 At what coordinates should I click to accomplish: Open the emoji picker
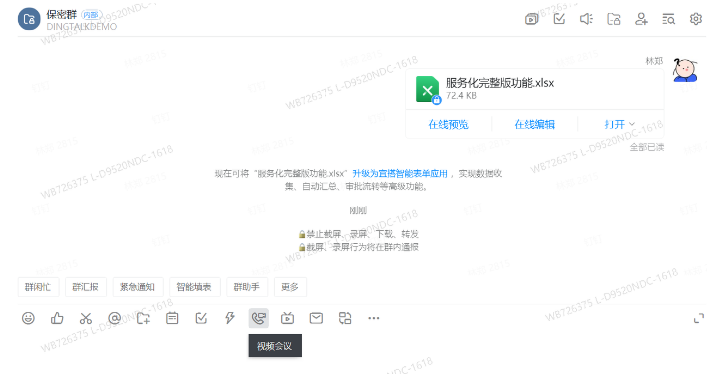pos(28,318)
